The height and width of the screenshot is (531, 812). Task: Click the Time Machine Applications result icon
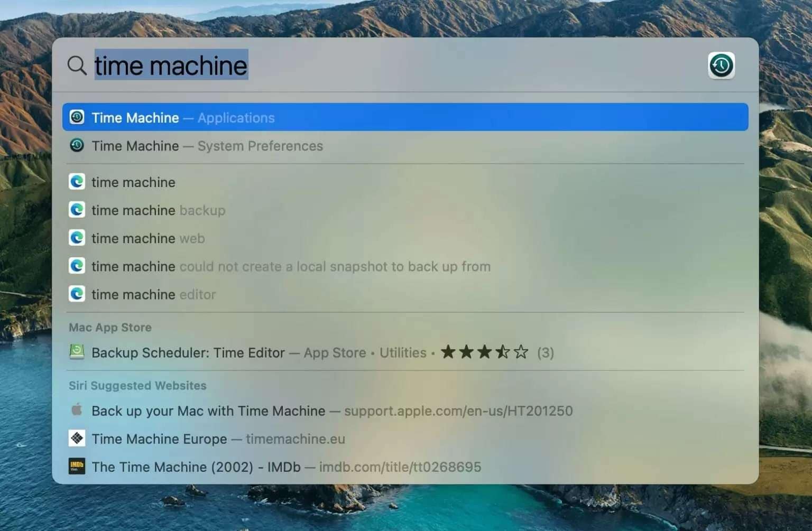pos(77,117)
